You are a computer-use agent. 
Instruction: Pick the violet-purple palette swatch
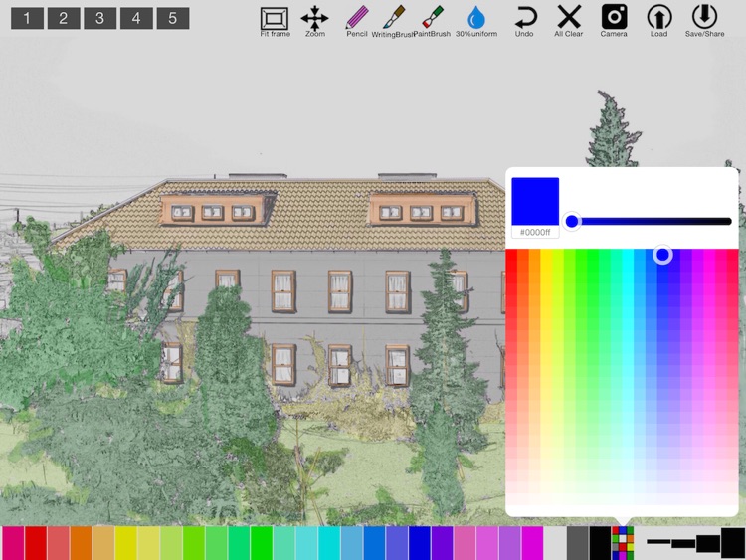pyautogui.click(x=443, y=543)
